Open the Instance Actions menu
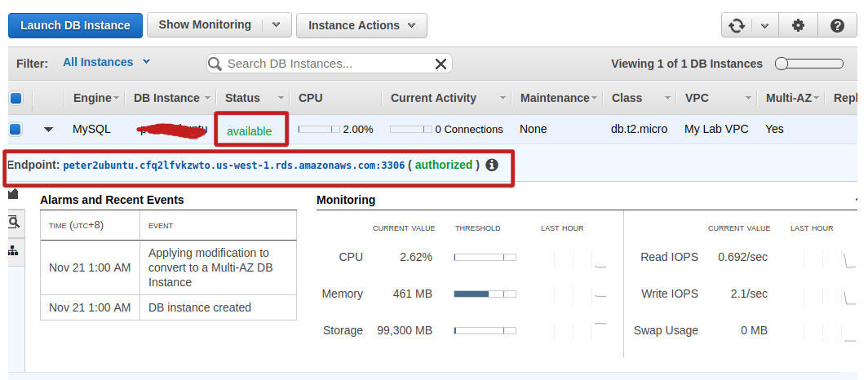The height and width of the screenshot is (380, 868). click(x=361, y=25)
